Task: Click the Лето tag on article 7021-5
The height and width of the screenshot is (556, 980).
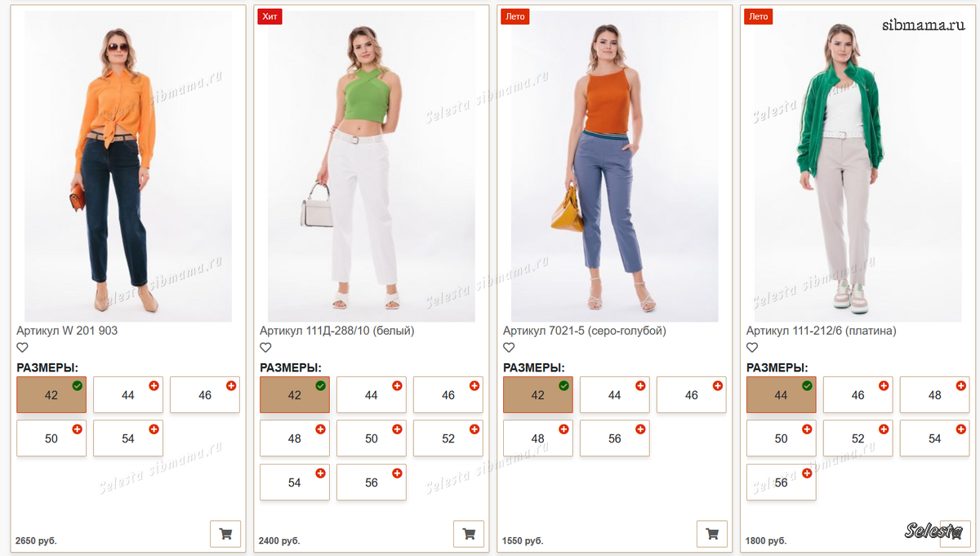Action: click(x=515, y=16)
